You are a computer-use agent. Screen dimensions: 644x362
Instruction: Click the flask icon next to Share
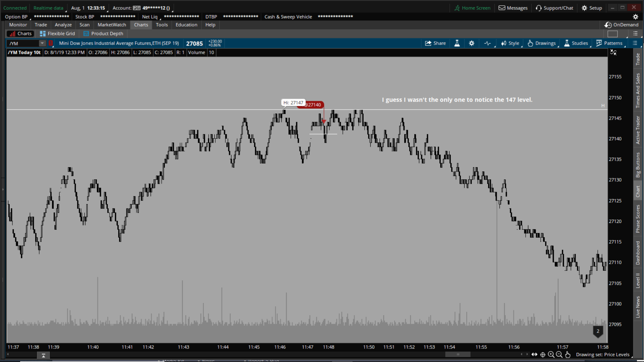tap(457, 43)
